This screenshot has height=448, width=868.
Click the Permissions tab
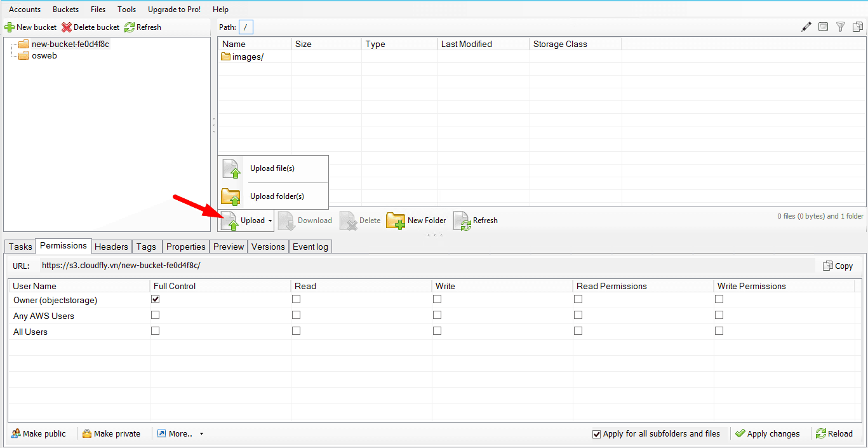coord(63,246)
